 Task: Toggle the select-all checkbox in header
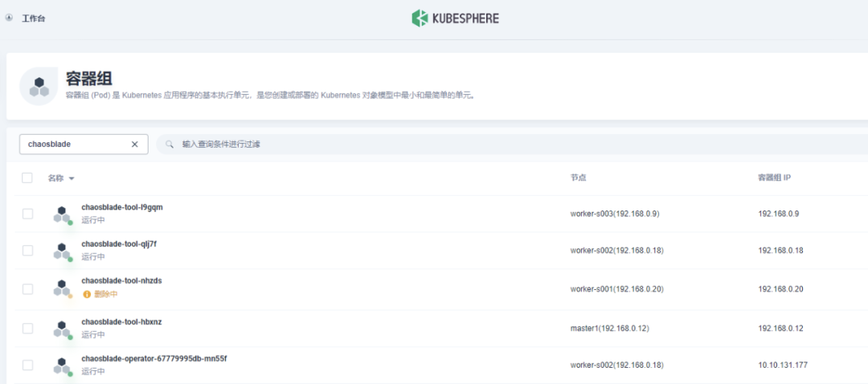27,178
